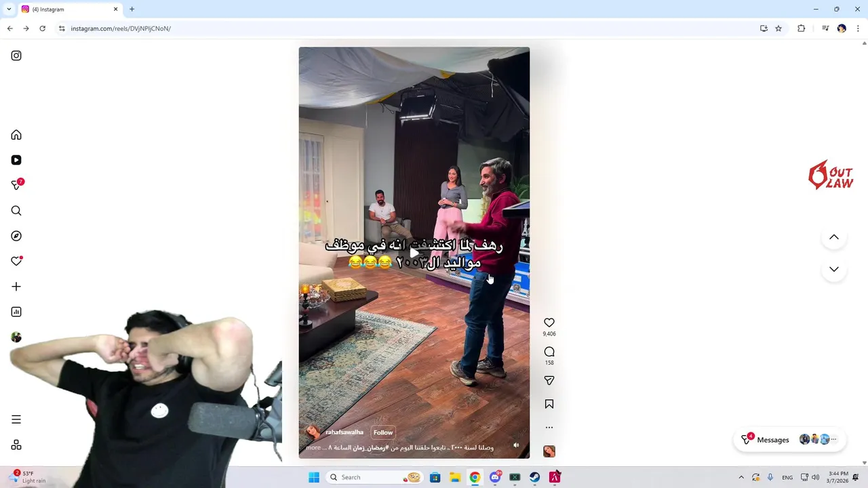
Task: Open the Windows Start menu
Action: click(314, 477)
